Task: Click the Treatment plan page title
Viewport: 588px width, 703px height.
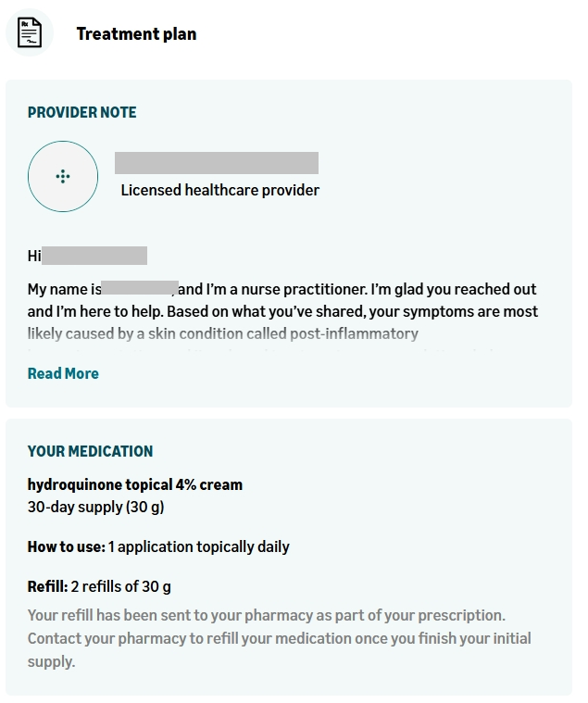Action: click(136, 34)
